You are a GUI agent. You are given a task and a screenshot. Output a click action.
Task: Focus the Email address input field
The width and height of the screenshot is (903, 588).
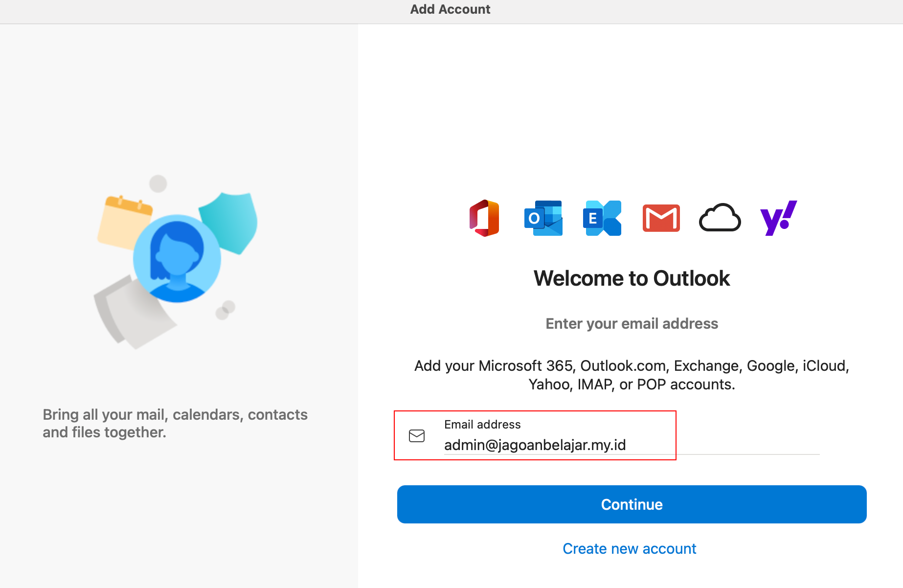[632, 445]
